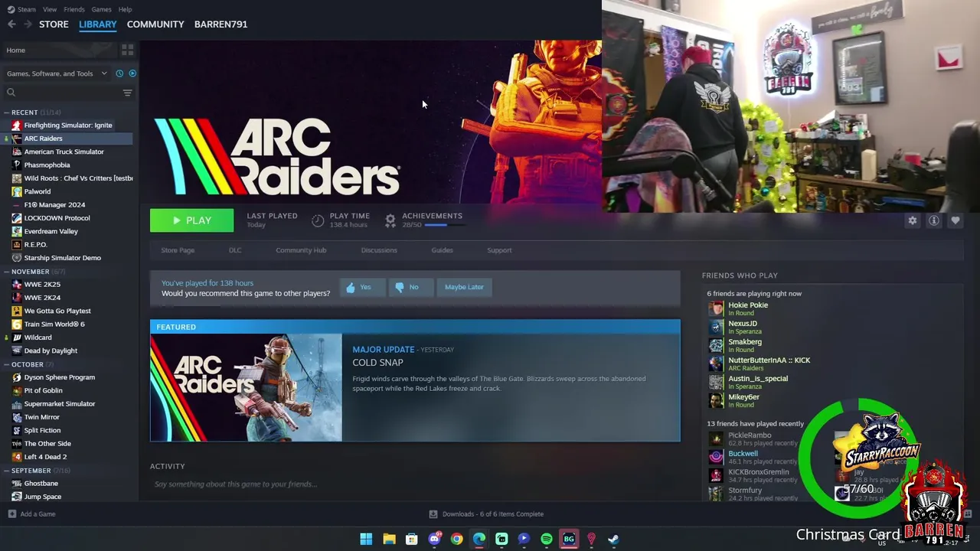Select Palworld game icon

point(17,191)
